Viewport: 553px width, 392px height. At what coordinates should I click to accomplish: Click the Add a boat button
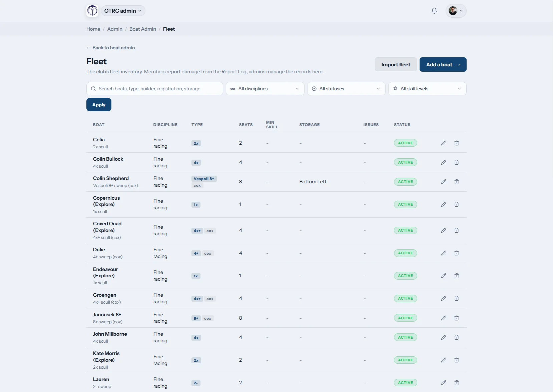(443, 65)
